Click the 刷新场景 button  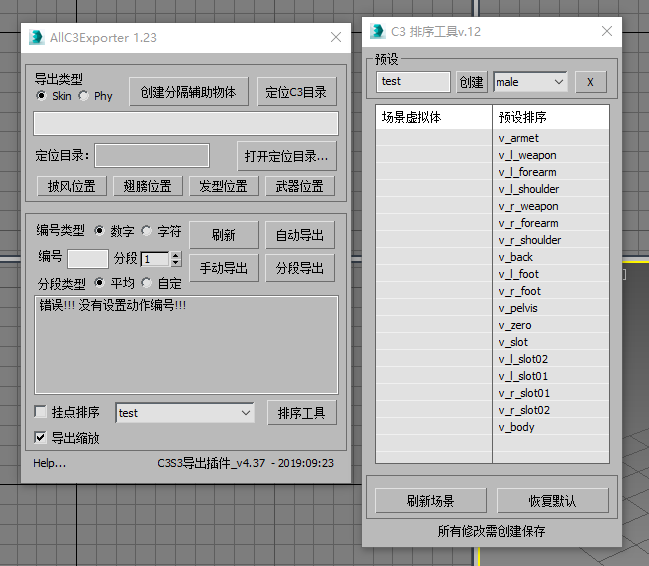pyautogui.click(x=430, y=501)
